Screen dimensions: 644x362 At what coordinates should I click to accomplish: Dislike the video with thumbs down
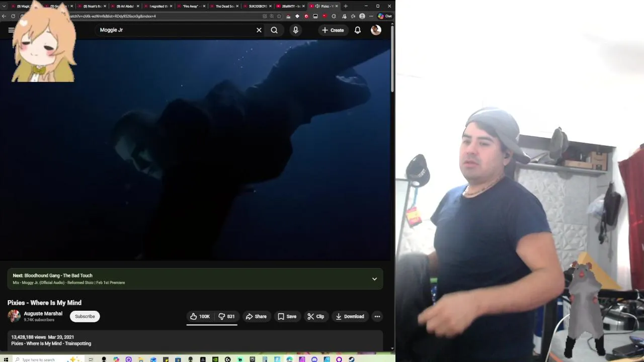226,316
